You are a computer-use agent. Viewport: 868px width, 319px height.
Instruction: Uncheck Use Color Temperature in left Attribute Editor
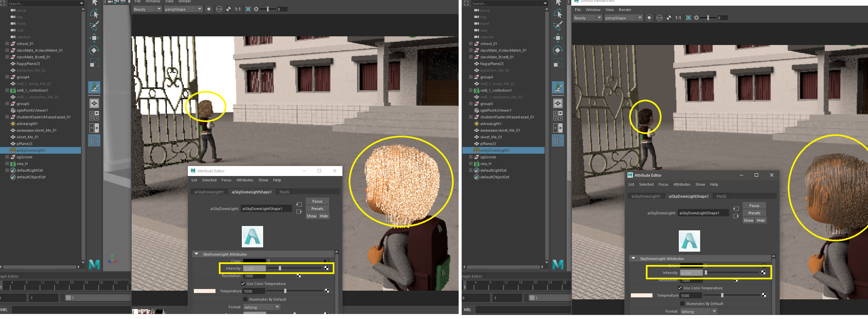click(x=243, y=283)
